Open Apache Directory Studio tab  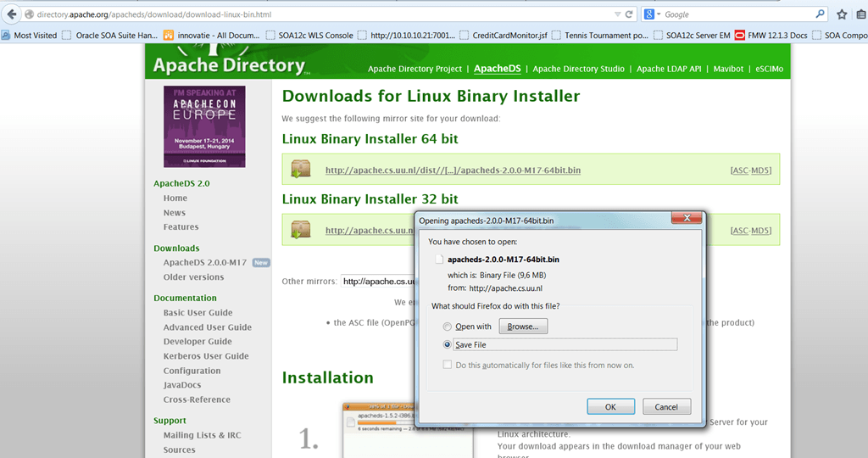pos(578,70)
